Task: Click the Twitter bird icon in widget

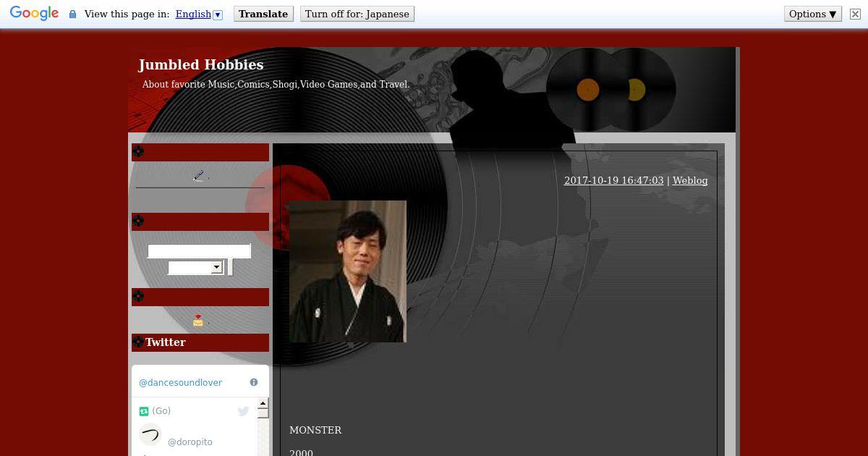Action: [x=243, y=411]
